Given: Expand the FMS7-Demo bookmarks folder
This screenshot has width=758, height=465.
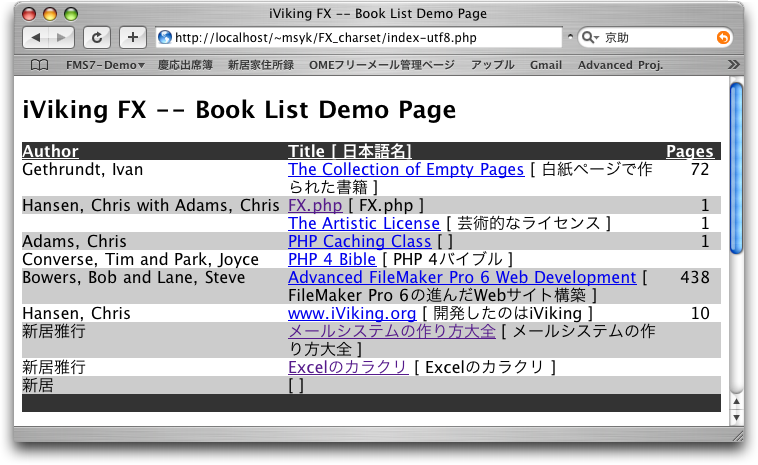Looking at the screenshot, I should pos(104,65).
